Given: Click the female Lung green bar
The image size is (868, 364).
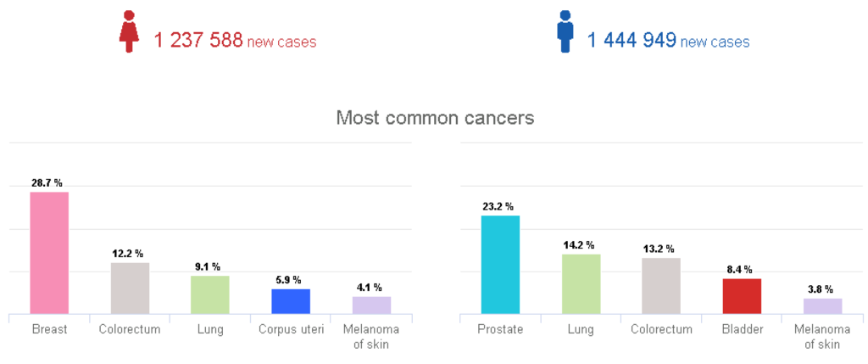Looking at the screenshot, I should click(x=210, y=295).
